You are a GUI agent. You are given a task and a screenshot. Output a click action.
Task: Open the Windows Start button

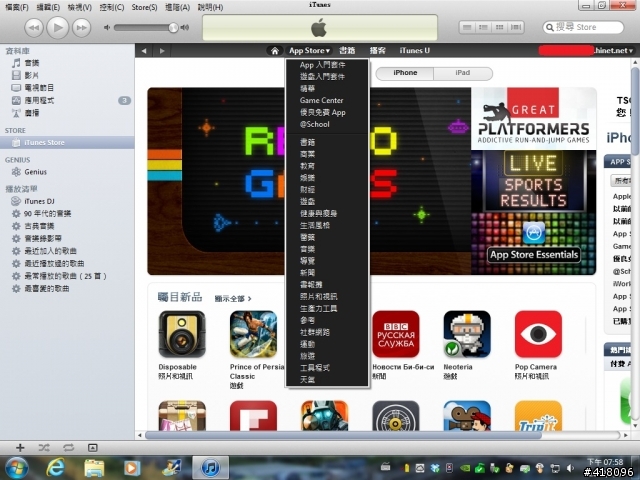pyautogui.click(x=16, y=468)
